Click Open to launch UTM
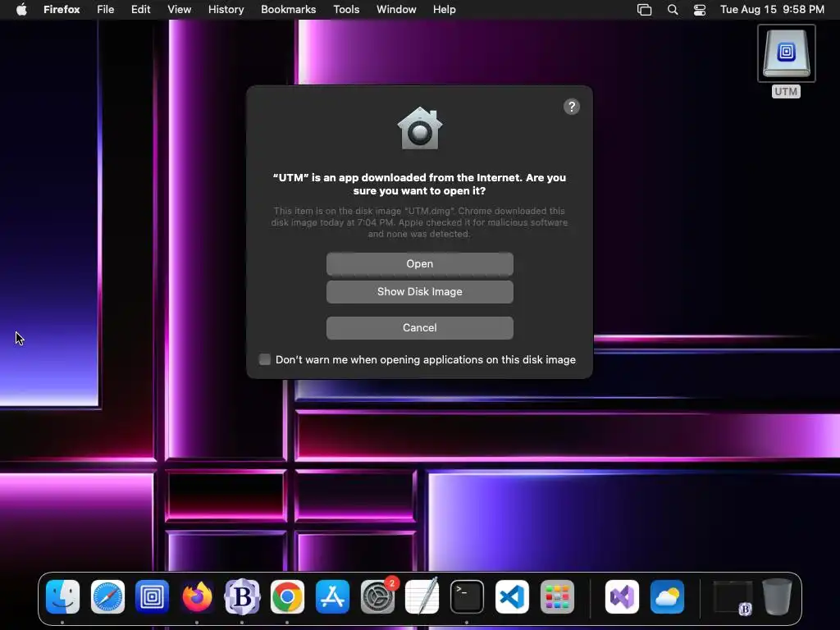 click(x=420, y=263)
